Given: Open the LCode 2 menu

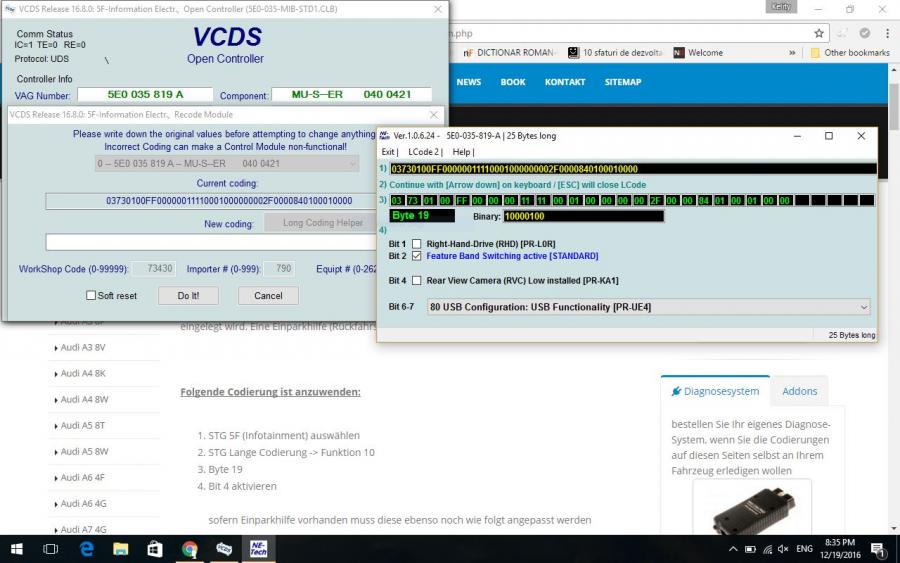Looking at the screenshot, I should [x=425, y=152].
